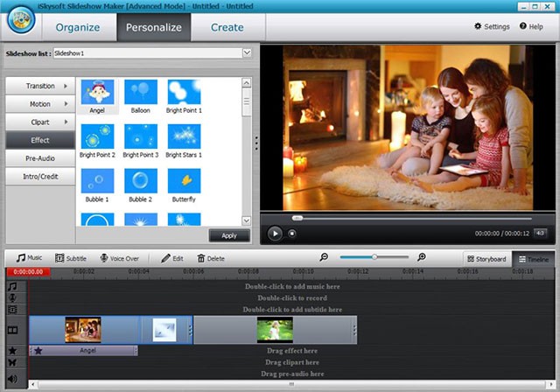Click the subtitle track icon
This screenshot has width=560, height=392.
click(12, 309)
